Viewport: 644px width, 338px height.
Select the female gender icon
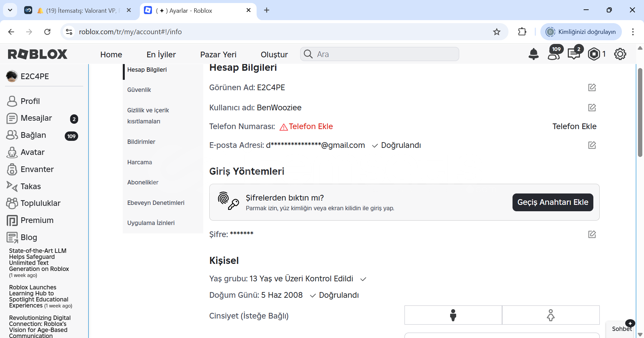tap(551, 315)
